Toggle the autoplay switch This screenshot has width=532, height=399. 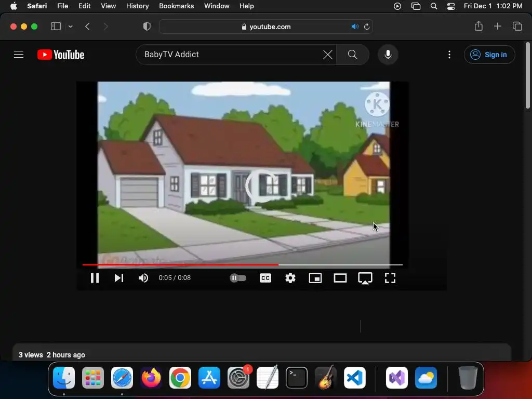[x=238, y=278]
